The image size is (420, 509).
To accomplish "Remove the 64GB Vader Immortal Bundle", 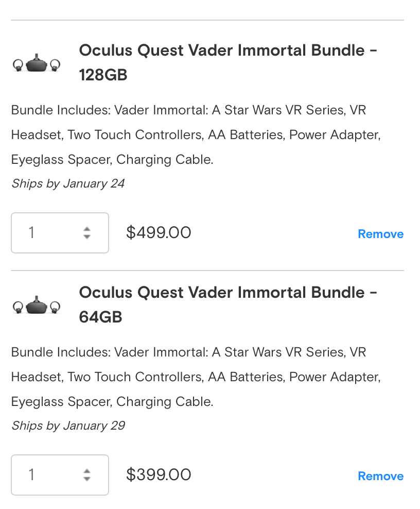I will coord(380,477).
